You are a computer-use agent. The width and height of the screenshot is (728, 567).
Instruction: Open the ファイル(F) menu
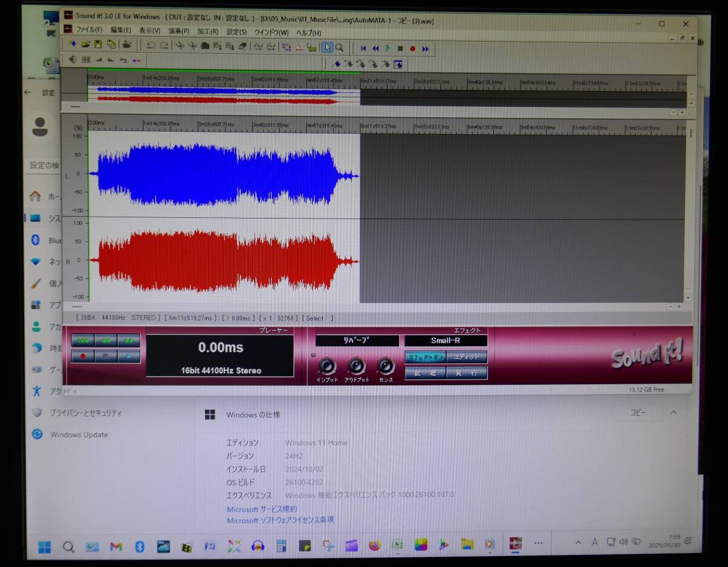click(89, 30)
